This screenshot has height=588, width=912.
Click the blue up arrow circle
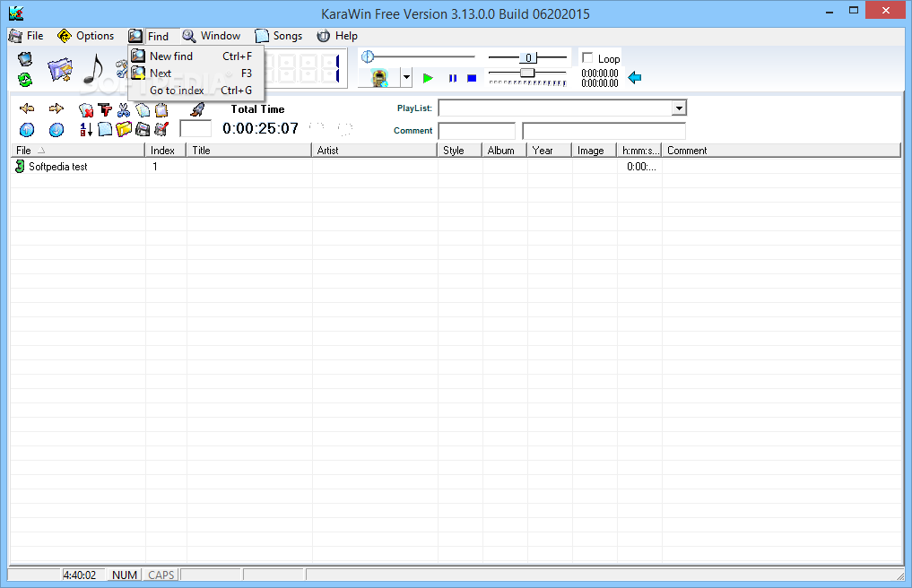tap(27, 130)
